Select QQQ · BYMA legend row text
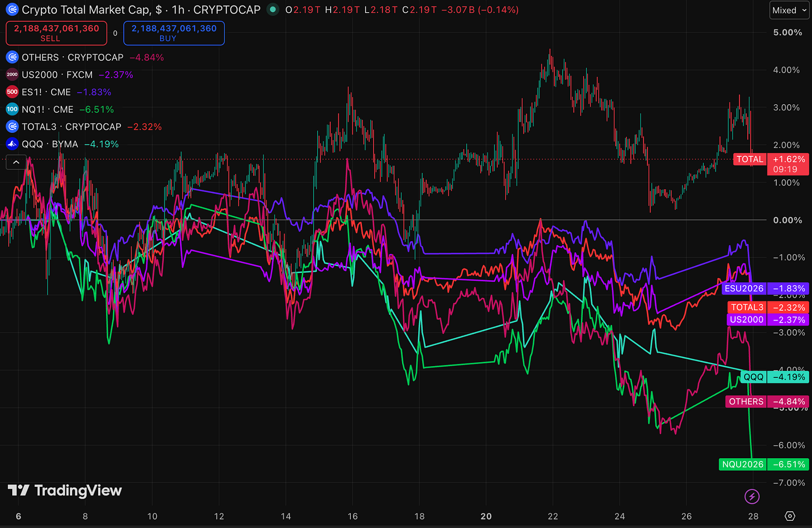The height and width of the screenshot is (528, 812). coord(50,143)
